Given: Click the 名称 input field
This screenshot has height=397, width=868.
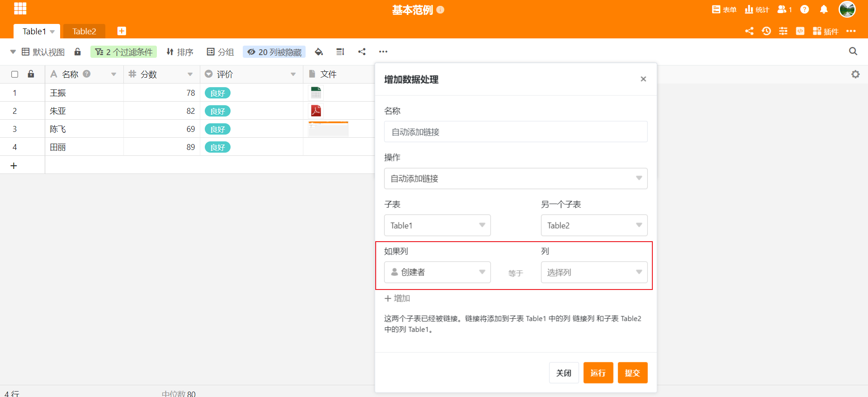Looking at the screenshot, I should 515,132.
